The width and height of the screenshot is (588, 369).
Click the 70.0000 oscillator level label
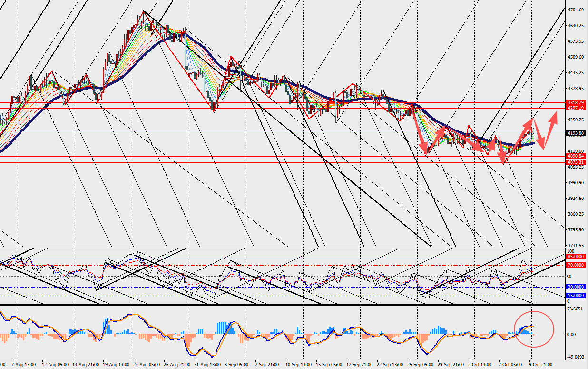point(576,265)
